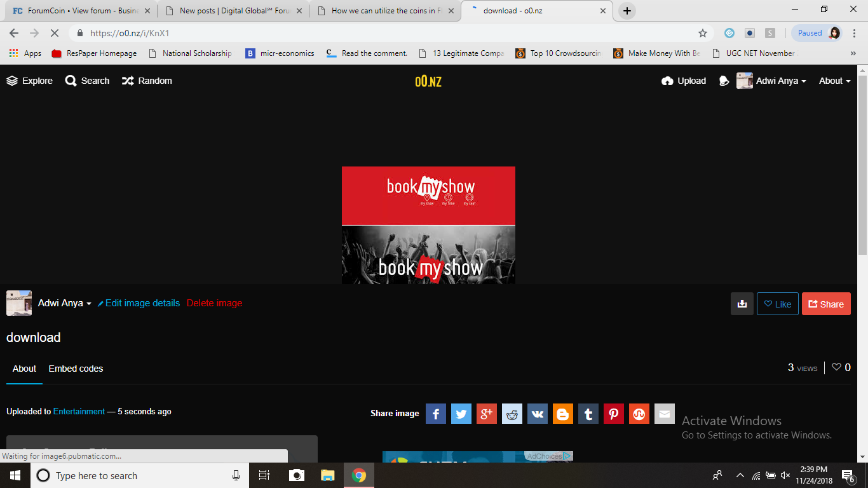Share image via email icon
Screen dimensions: 868x488
665,414
